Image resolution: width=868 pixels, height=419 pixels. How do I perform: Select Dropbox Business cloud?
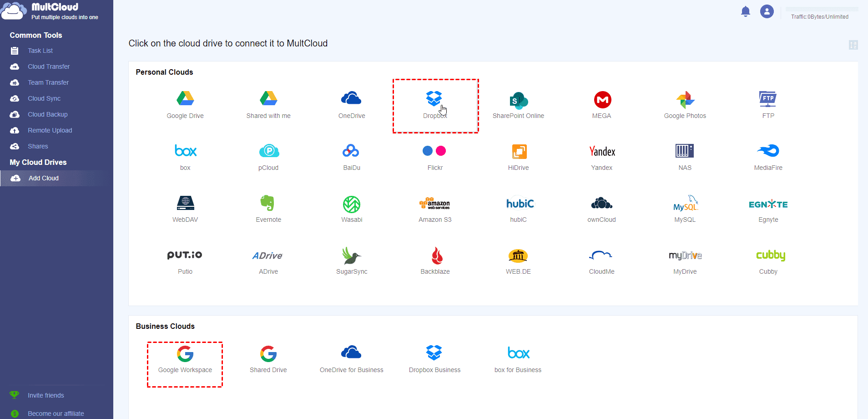[434, 353]
